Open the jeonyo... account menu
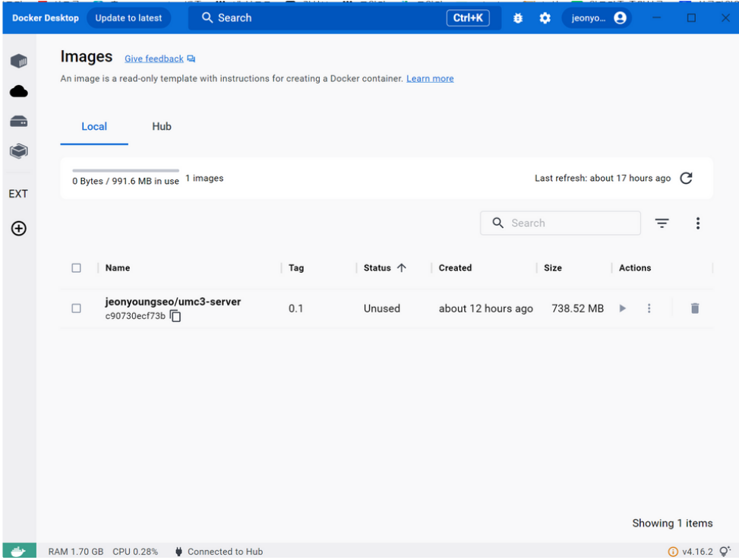This screenshot has height=560, width=739. pos(597,18)
